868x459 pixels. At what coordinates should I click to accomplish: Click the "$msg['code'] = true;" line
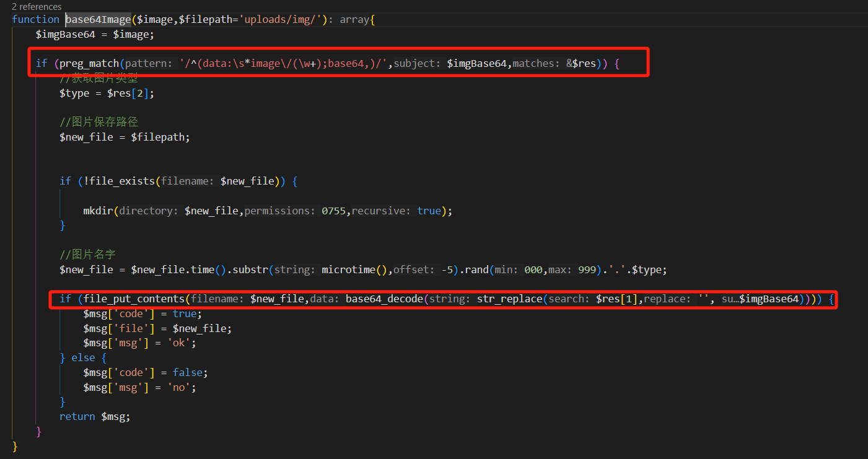142,313
